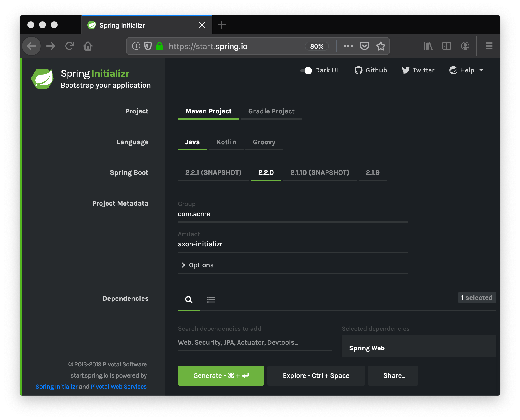Open the Github link
520x420 pixels.
[x=371, y=70]
